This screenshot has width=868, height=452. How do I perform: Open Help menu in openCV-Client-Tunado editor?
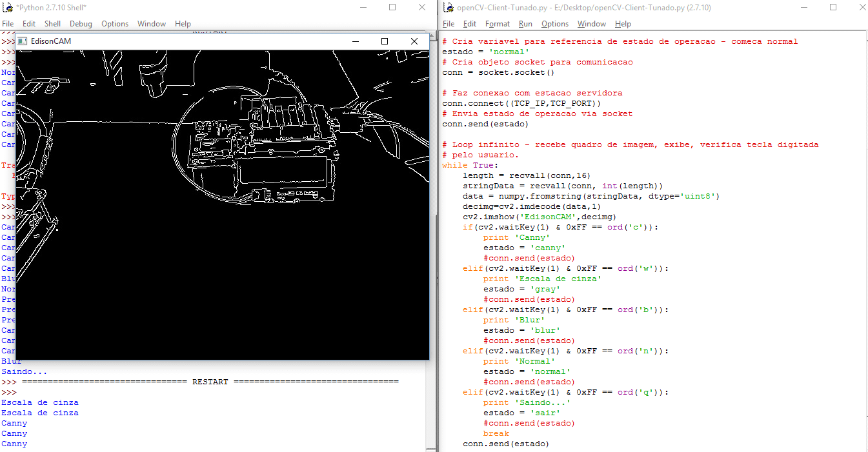click(x=623, y=24)
